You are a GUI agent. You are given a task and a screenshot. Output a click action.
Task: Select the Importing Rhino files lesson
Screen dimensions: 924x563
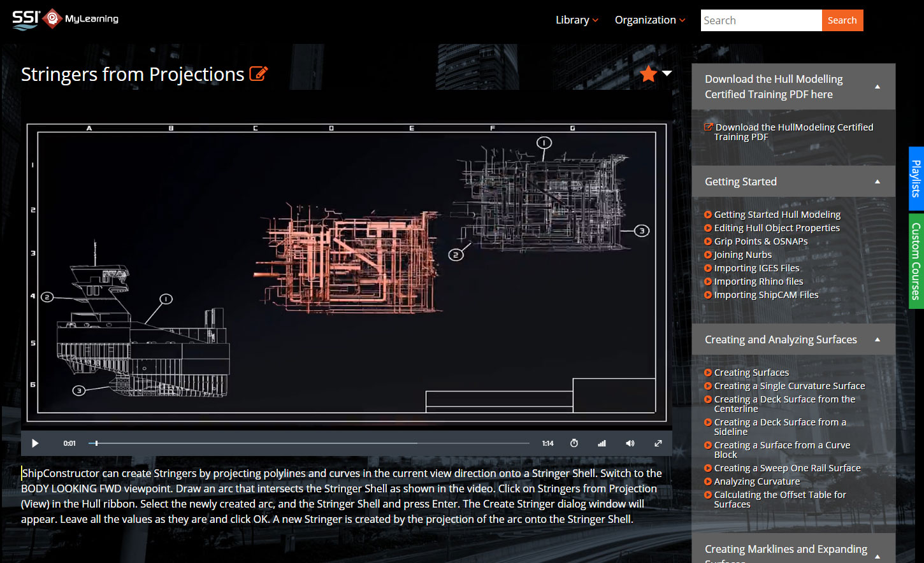pyautogui.click(x=758, y=281)
